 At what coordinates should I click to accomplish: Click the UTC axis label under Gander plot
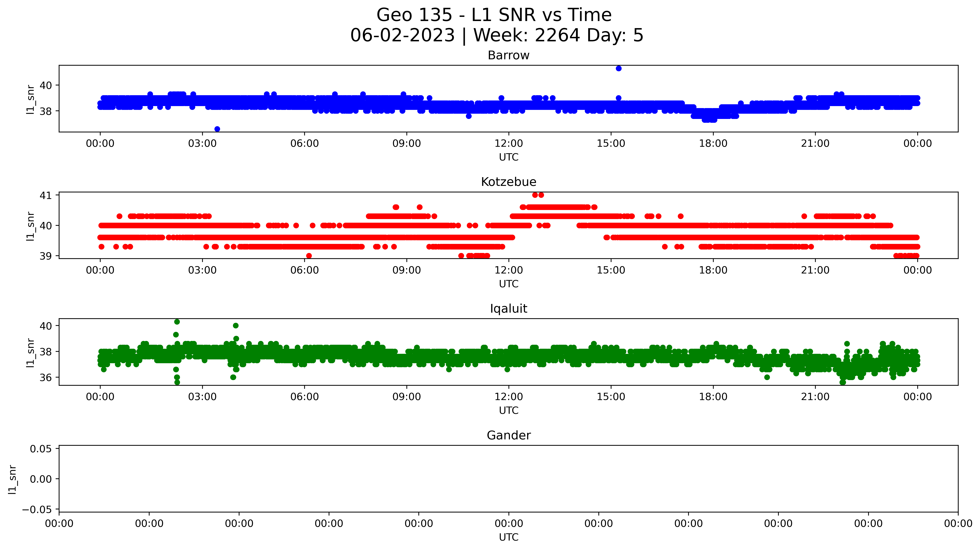point(509,537)
